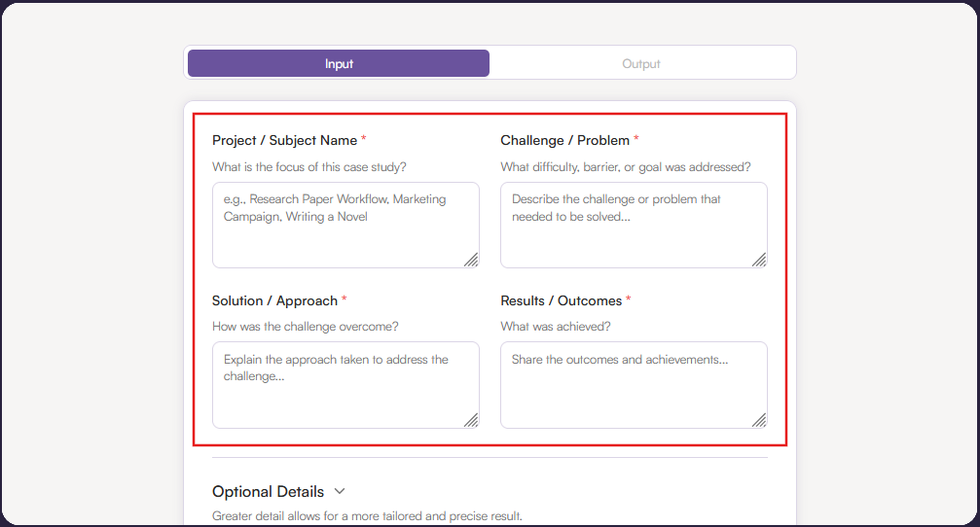Click the 'Project / Subject Name' label
980x527 pixels.
click(284, 140)
